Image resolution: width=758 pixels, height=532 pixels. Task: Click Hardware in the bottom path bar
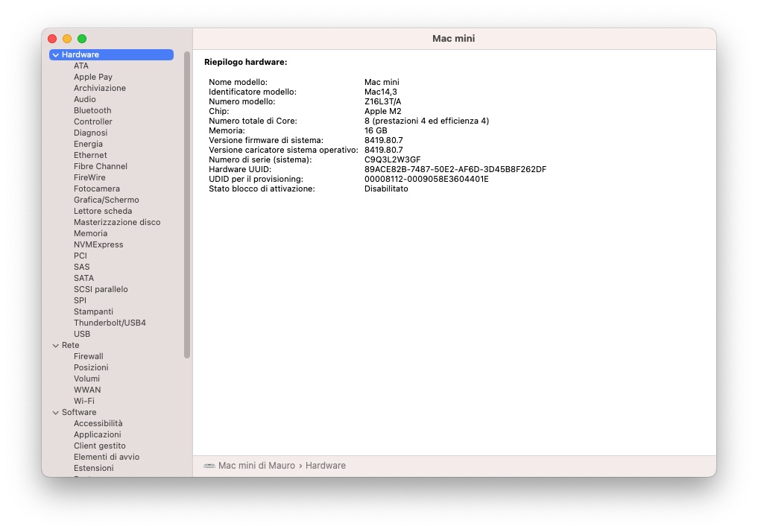tap(326, 466)
